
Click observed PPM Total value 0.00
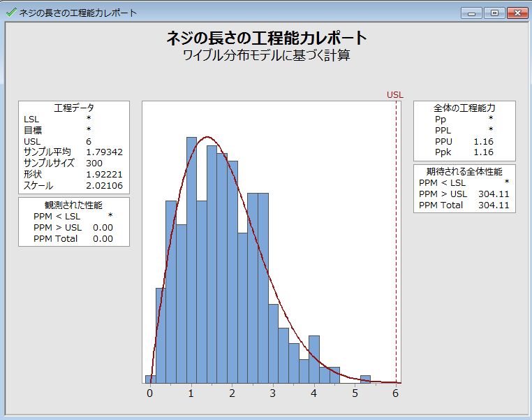click(x=103, y=239)
